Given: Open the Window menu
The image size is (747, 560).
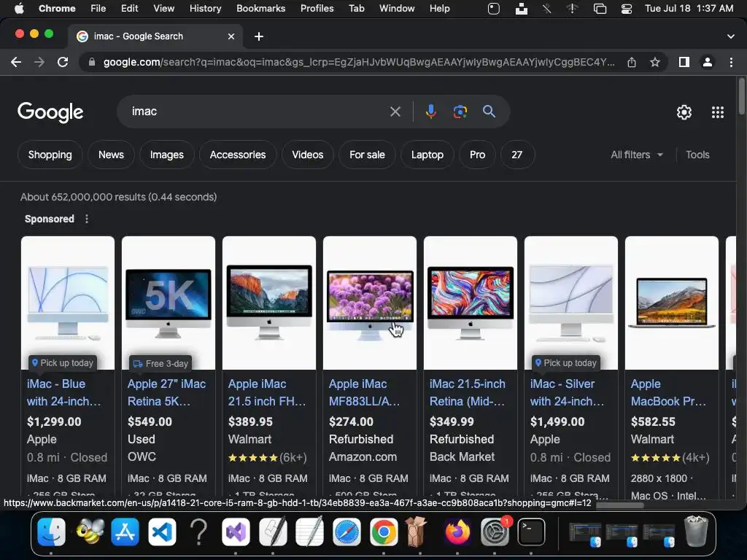Looking at the screenshot, I should [x=397, y=9].
